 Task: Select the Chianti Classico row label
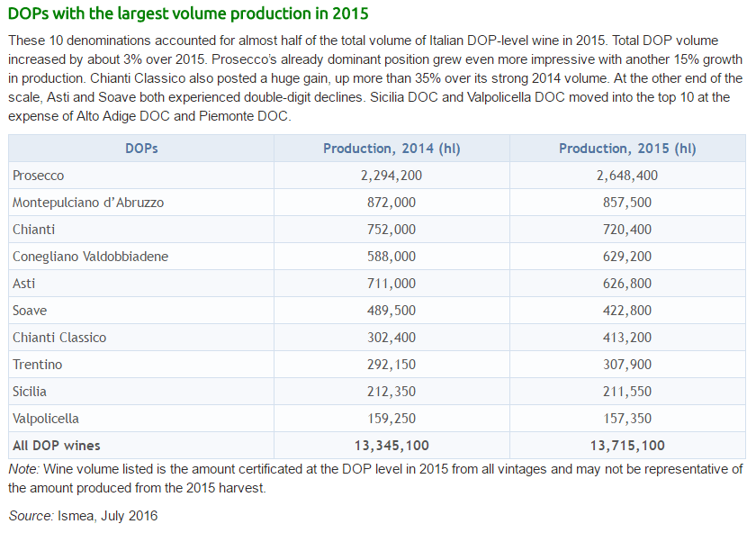click(59, 338)
